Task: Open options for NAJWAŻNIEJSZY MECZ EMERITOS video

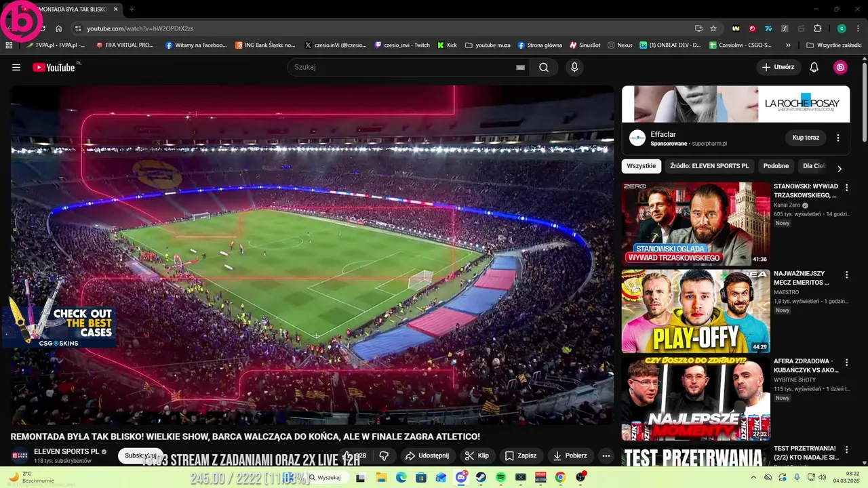Action: (846, 274)
